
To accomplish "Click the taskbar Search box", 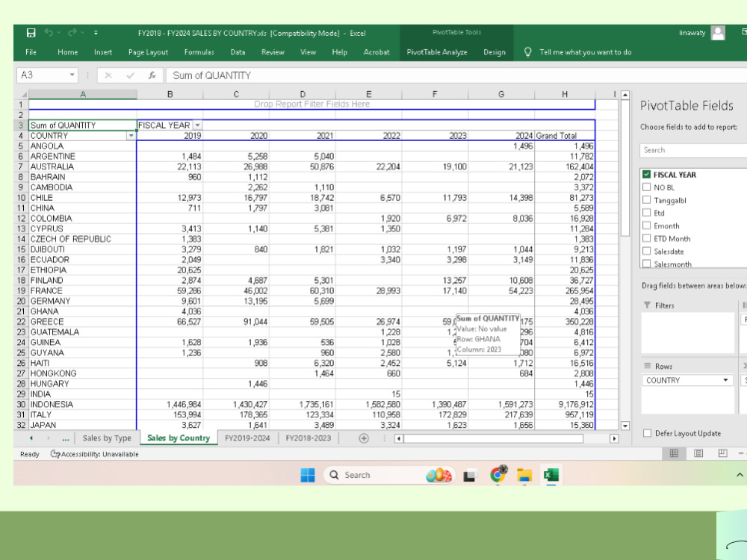I will (390, 475).
